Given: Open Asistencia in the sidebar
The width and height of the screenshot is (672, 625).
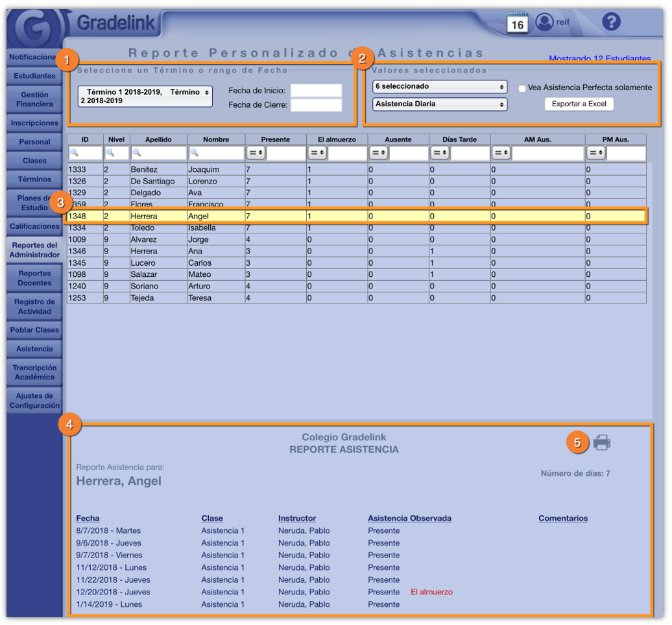Looking at the screenshot, I should pos(34,349).
